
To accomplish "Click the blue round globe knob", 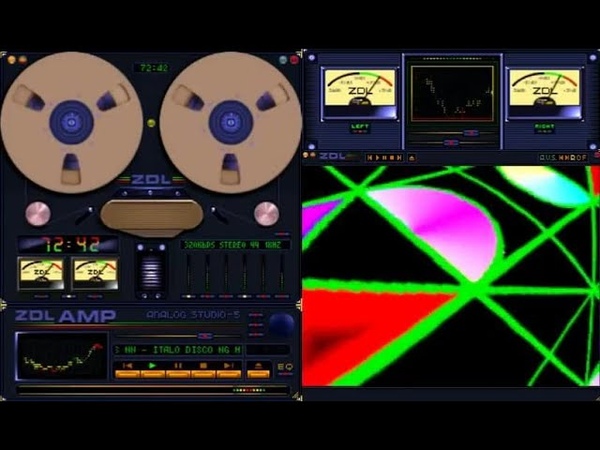I will (282, 325).
